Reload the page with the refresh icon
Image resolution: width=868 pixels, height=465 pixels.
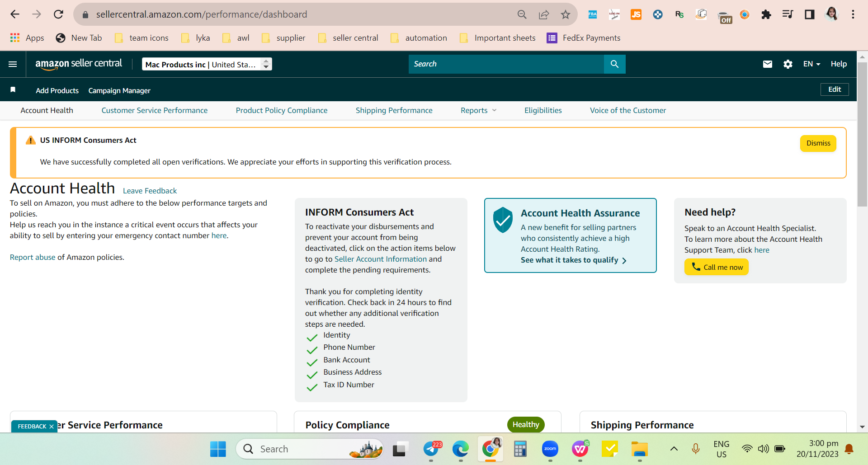coord(58,14)
